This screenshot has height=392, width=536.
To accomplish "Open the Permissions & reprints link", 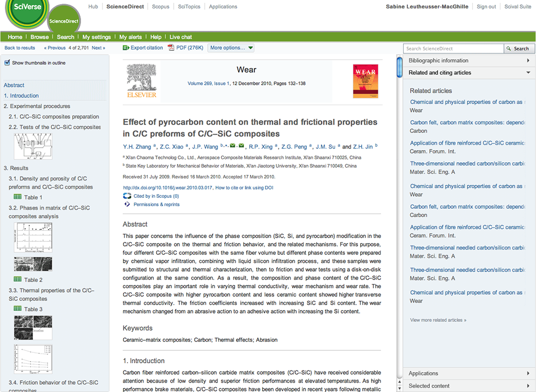I will (157, 204).
